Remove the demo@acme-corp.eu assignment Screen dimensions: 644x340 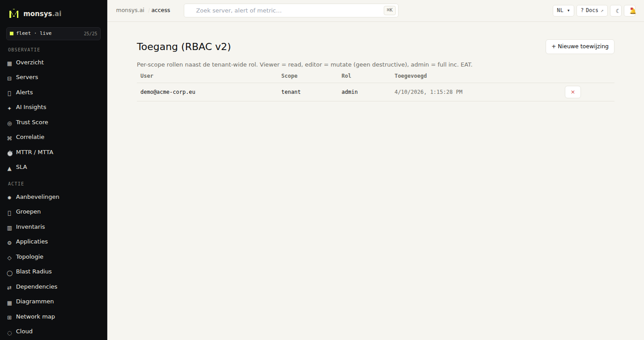(x=573, y=92)
